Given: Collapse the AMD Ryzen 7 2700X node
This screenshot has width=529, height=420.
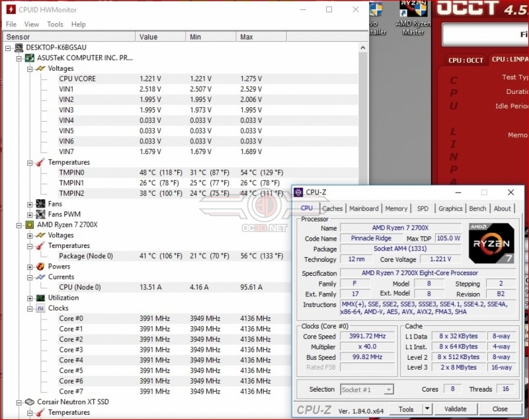Looking at the screenshot, I should tap(19, 225).
